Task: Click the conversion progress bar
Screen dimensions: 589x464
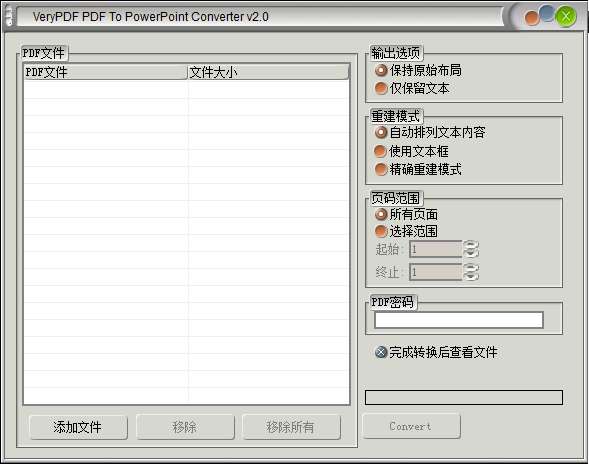Action: tap(464, 397)
